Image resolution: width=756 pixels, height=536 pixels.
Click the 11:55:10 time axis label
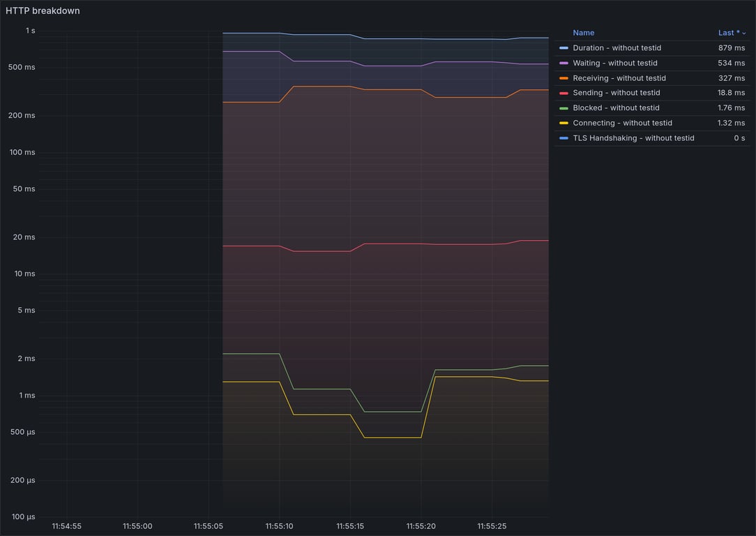[279, 526]
